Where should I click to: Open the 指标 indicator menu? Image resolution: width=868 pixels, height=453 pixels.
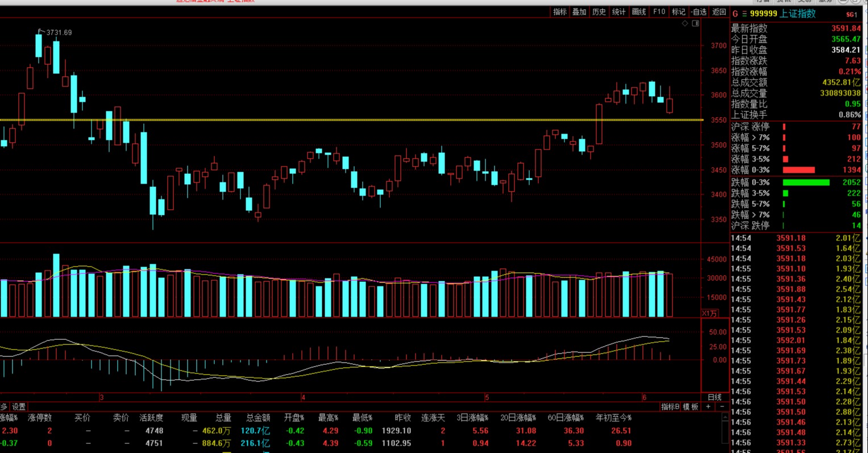[560, 12]
